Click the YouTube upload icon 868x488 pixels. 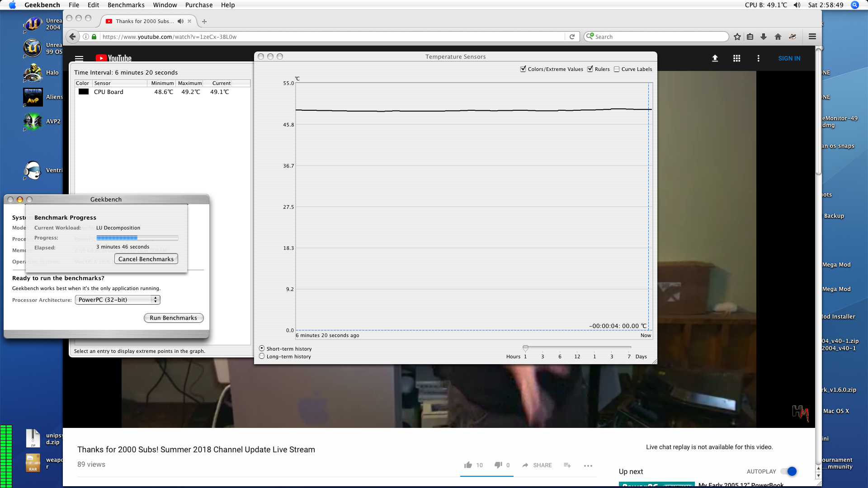[715, 58]
